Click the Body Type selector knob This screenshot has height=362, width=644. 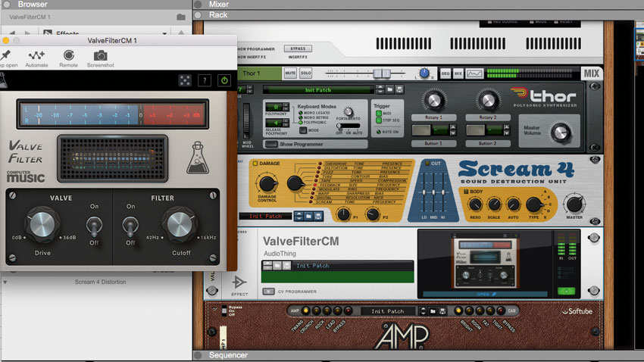[x=533, y=204]
